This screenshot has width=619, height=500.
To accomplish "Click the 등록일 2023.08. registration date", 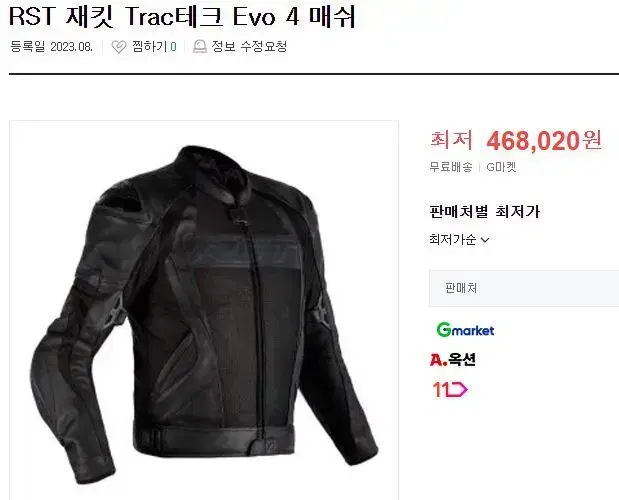I will click(x=51, y=47).
